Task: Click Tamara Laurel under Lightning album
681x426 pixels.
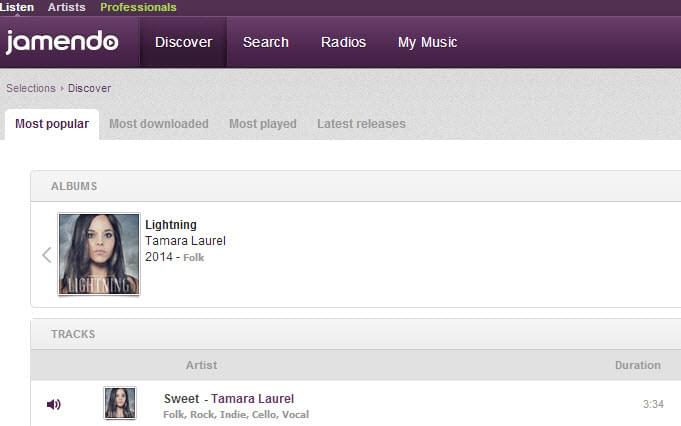Action: point(185,241)
